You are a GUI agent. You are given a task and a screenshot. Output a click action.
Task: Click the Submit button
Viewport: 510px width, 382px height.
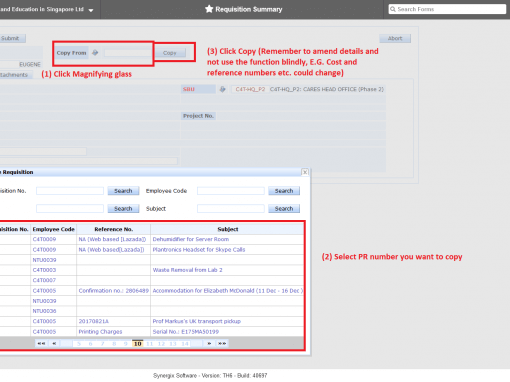(12, 38)
